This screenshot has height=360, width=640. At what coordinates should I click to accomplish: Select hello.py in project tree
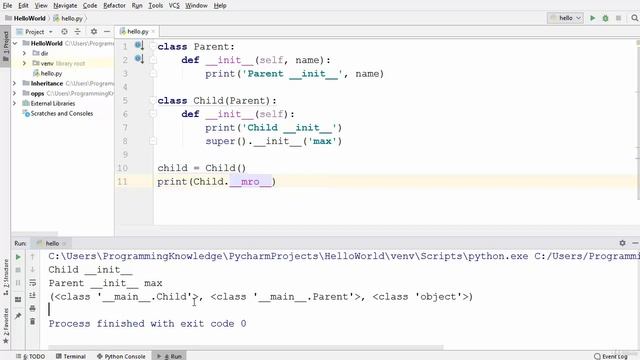51,73
